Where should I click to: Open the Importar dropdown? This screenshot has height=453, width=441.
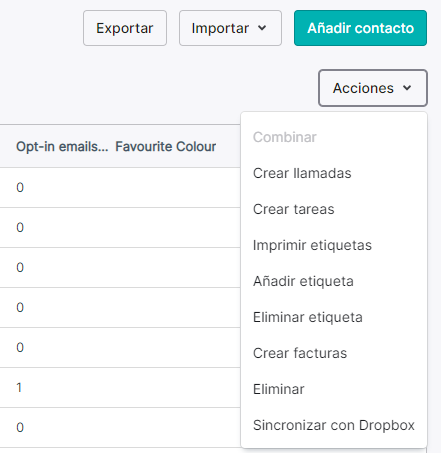[230, 28]
